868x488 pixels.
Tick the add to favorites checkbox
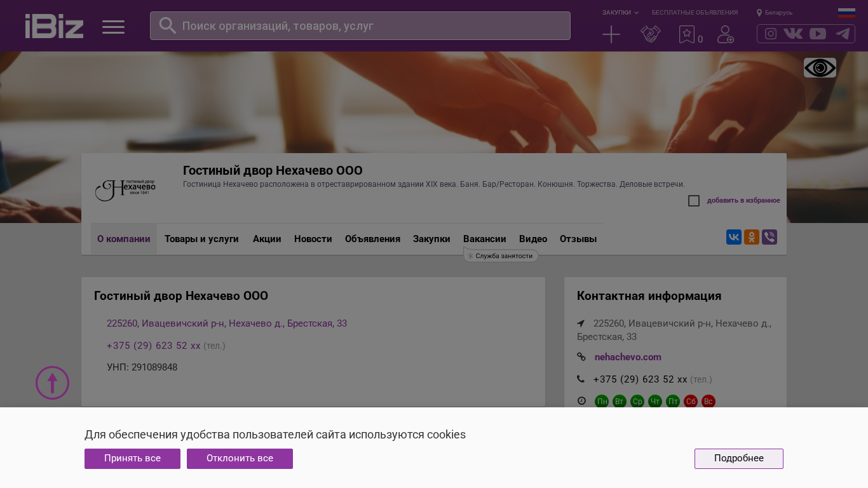coord(694,201)
